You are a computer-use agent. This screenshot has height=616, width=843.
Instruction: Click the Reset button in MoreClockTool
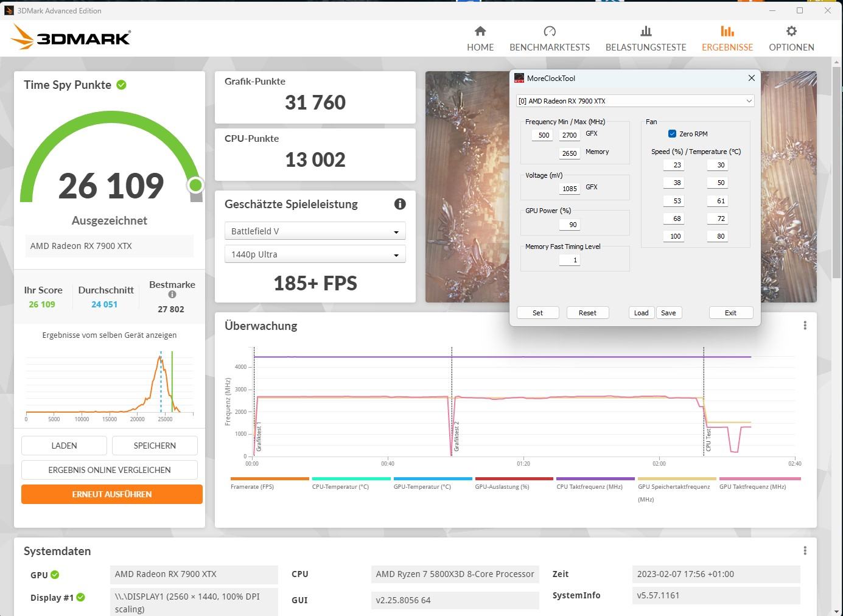pyautogui.click(x=588, y=313)
